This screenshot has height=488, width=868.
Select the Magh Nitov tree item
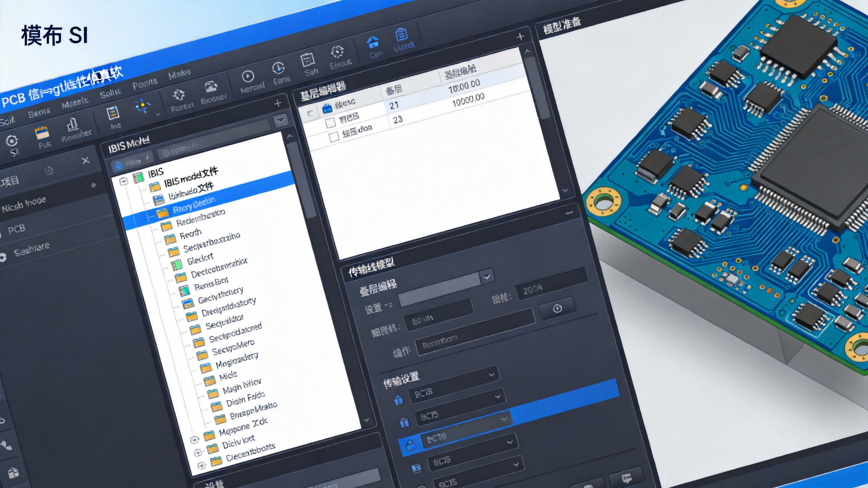point(242,386)
